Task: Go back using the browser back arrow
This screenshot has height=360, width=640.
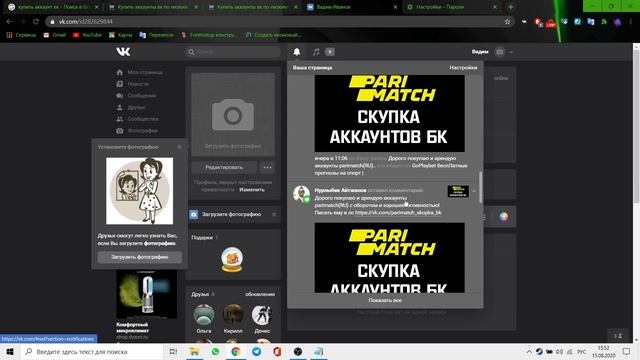Action: 9,22
